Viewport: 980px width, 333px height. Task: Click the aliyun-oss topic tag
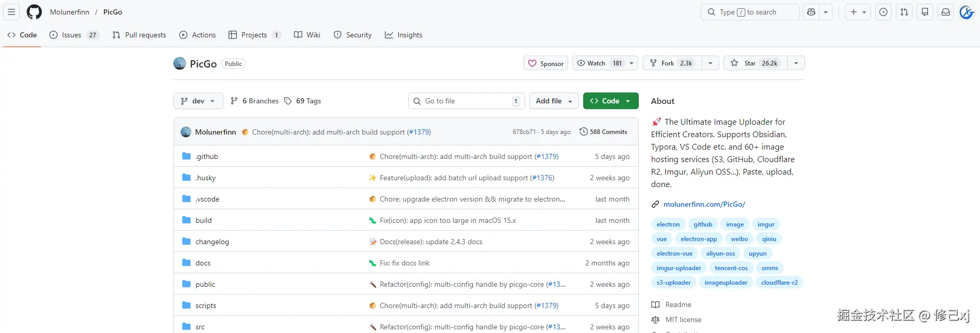tap(720, 254)
